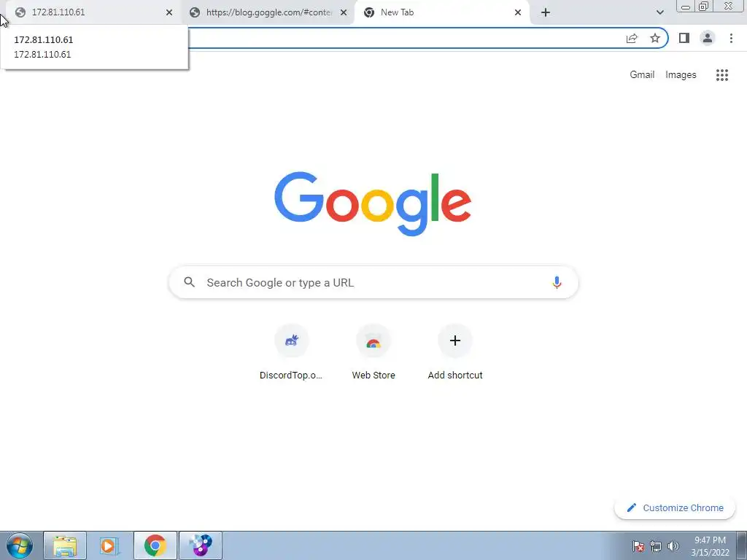Open Chrome's three-dot menu

(731, 38)
